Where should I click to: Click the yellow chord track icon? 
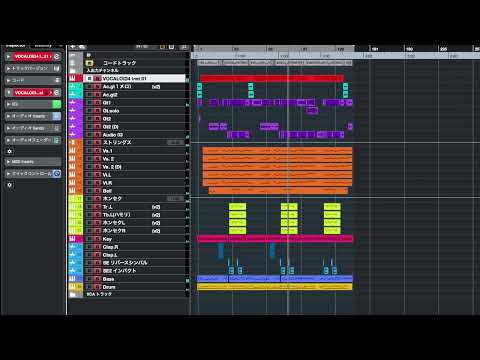[89, 63]
